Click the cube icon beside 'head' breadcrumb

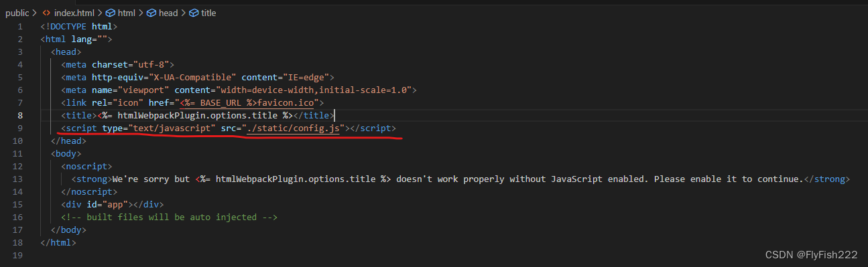click(x=151, y=13)
